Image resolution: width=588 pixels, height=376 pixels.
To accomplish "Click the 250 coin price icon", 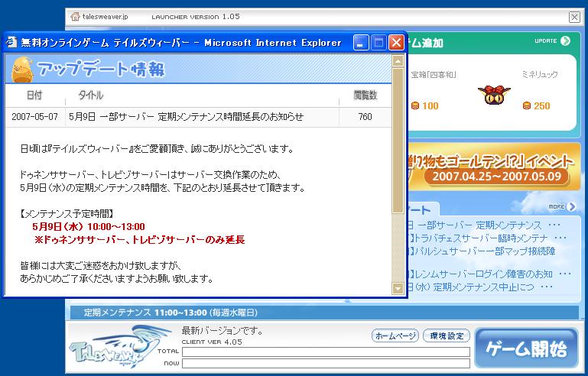I will tap(527, 105).
